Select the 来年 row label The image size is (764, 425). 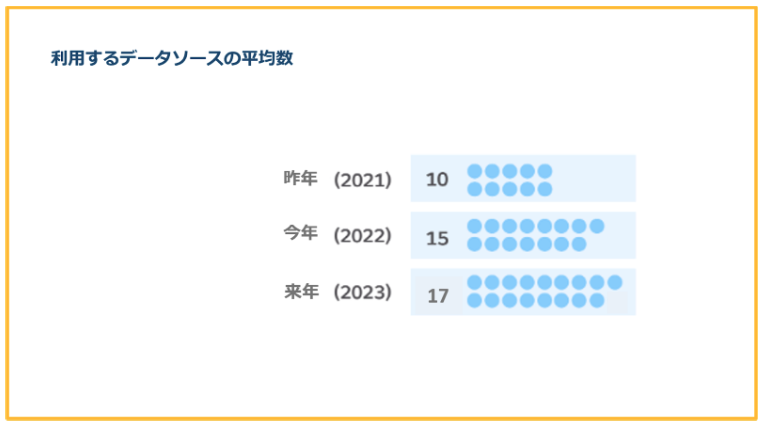point(300,292)
